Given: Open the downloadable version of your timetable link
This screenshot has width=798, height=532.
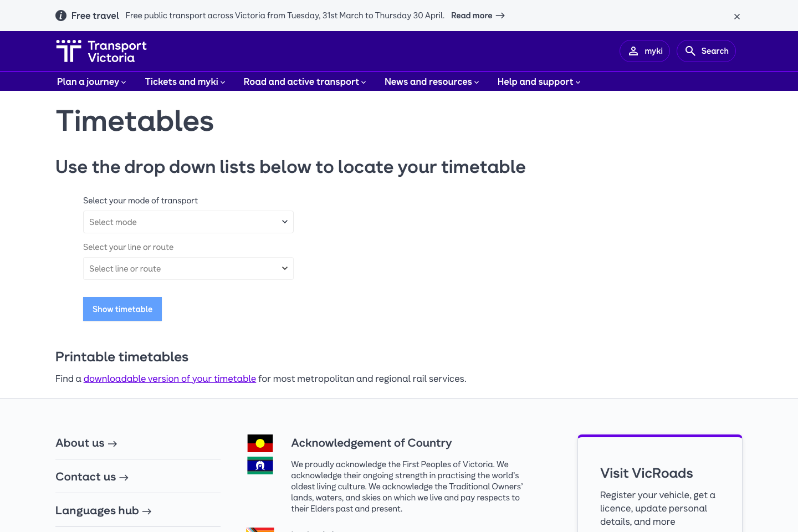Looking at the screenshot, I should pos(170,379).
